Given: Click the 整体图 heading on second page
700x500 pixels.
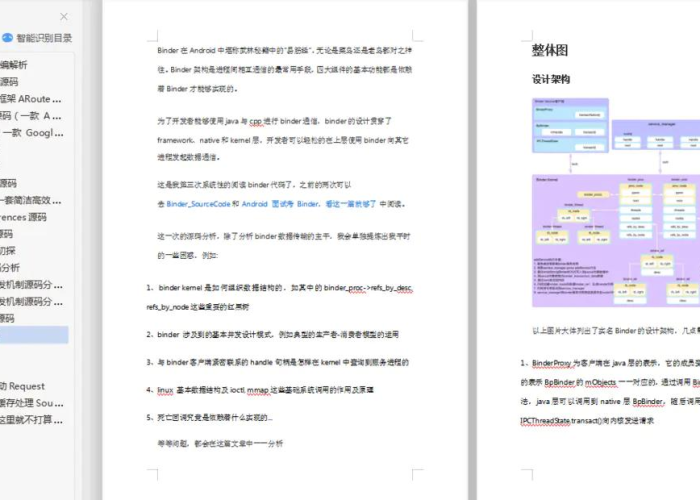Looking at the screenshot, I should 550,50.
